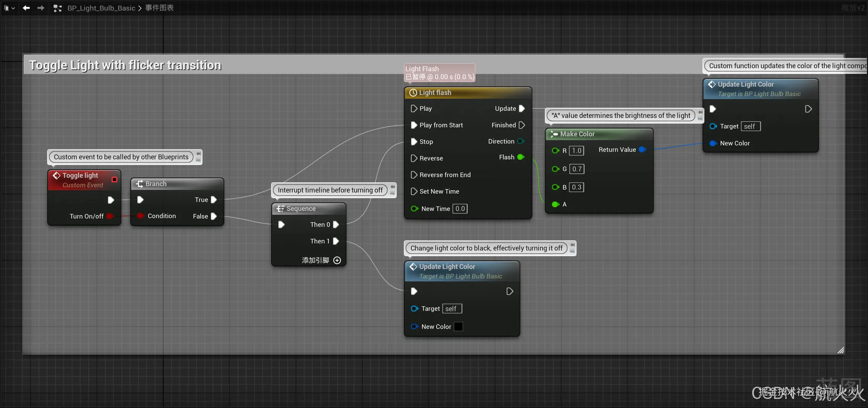Toggle pin on Interrupt timeline comment bubble
Screen dimensions: 868x408
(393, 187)
